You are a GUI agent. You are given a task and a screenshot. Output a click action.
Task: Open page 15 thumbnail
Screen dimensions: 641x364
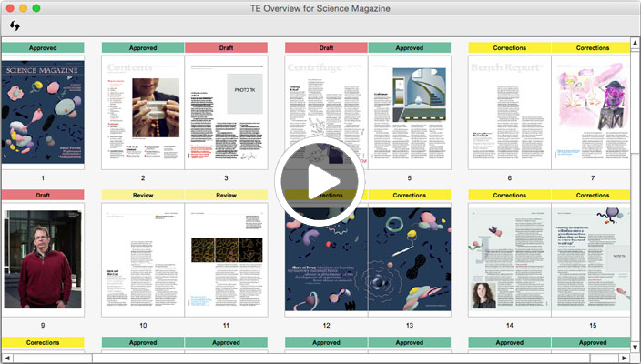pos(591,260)
